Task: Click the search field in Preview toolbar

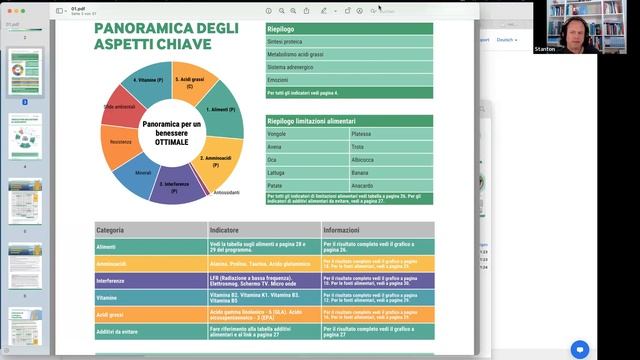Action: click(384, 11)
